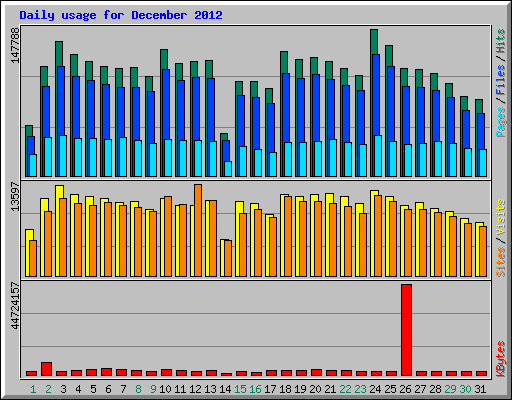Click day number 12 on the x-axis
The image size is (512, 400).
point(195,389)
